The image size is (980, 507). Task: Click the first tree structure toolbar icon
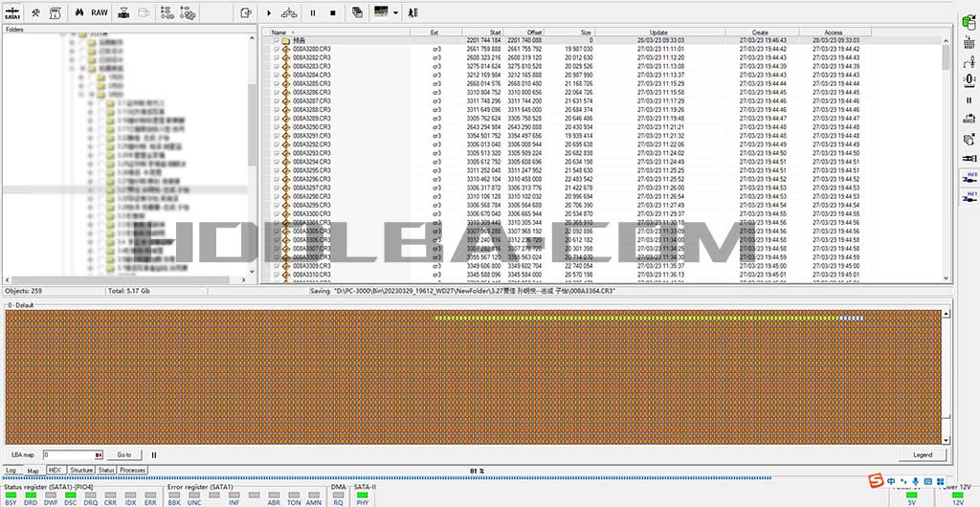pos(167,12)
